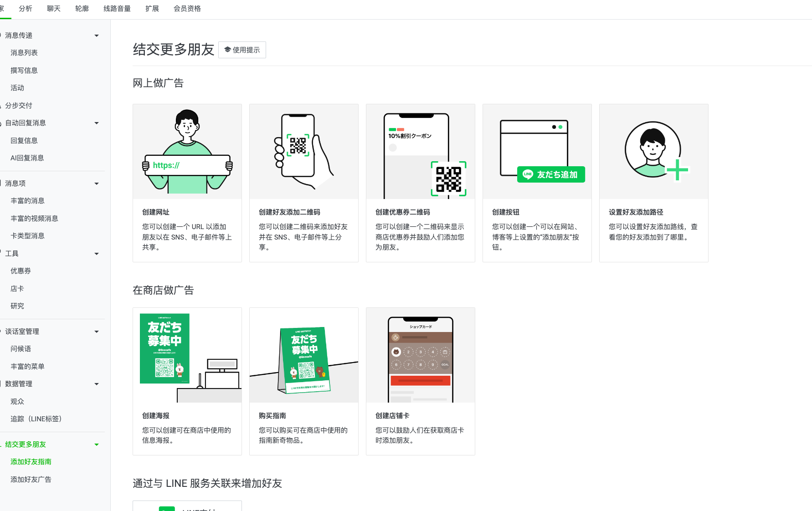Go to the 线路音量 tab
This screenshot has width=812, height=511.
[x=117, y=9]
